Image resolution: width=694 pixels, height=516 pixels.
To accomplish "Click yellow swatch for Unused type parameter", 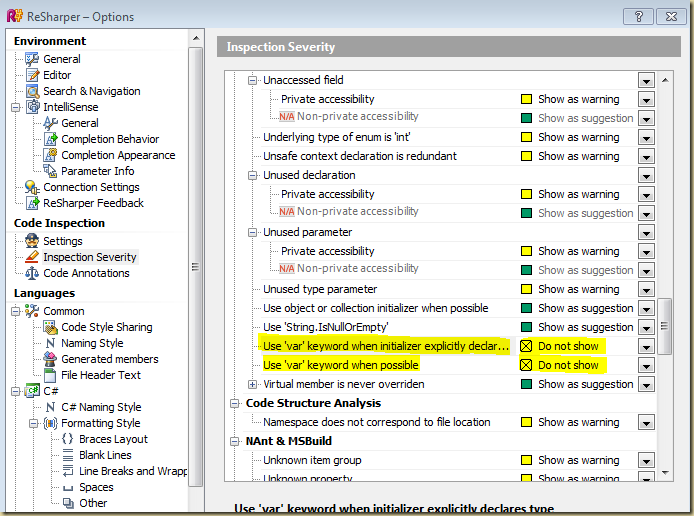I will [x=526, y=289].
